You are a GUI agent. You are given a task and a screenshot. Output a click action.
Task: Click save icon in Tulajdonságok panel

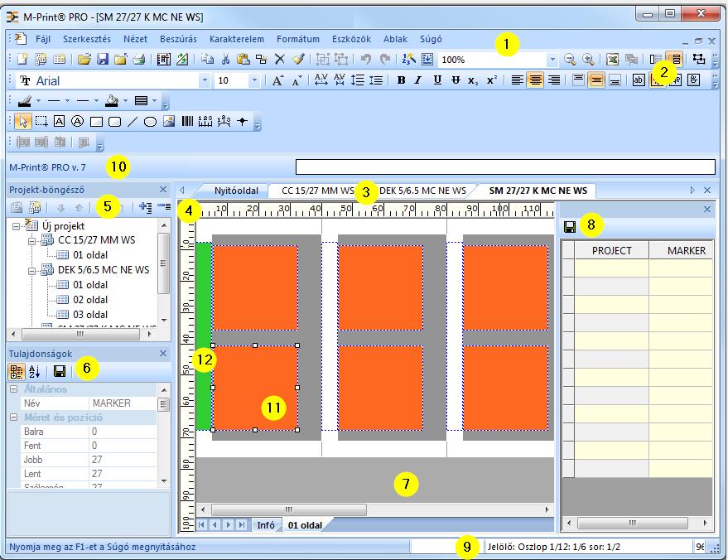coord(60,371)
